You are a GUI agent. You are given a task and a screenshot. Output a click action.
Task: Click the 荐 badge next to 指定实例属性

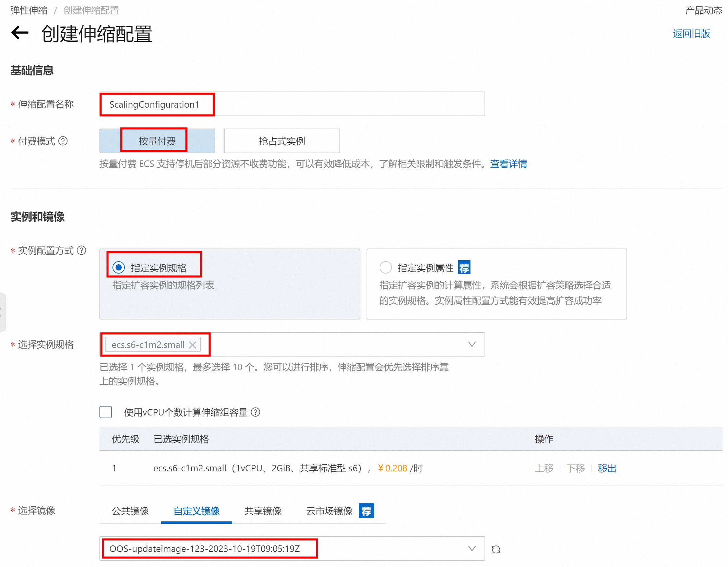click(464, 268)
